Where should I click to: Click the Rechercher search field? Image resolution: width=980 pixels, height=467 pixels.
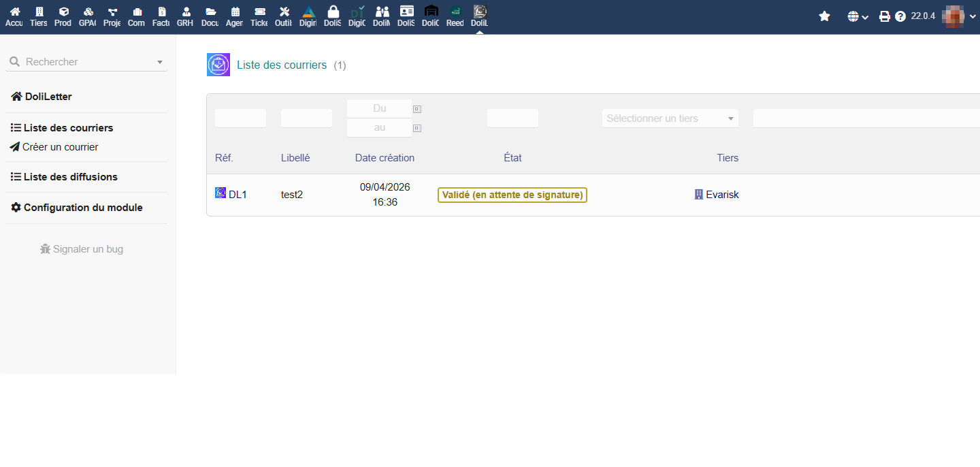[88, 62]
